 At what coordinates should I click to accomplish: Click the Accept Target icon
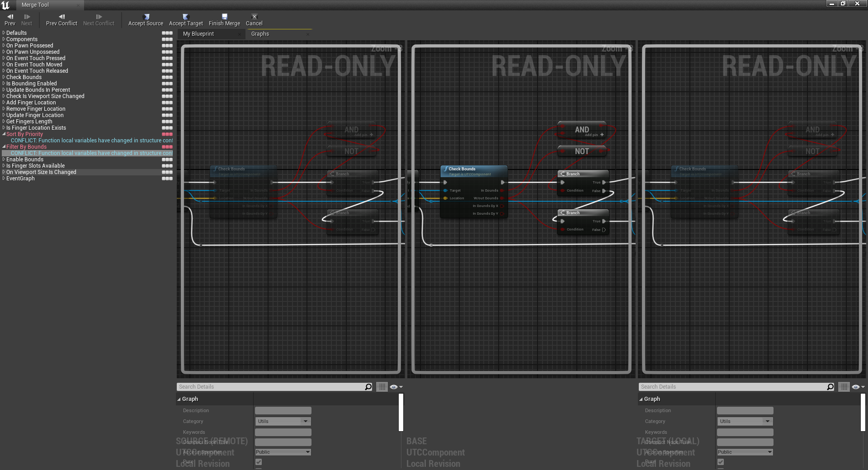[x=186, y=17]
